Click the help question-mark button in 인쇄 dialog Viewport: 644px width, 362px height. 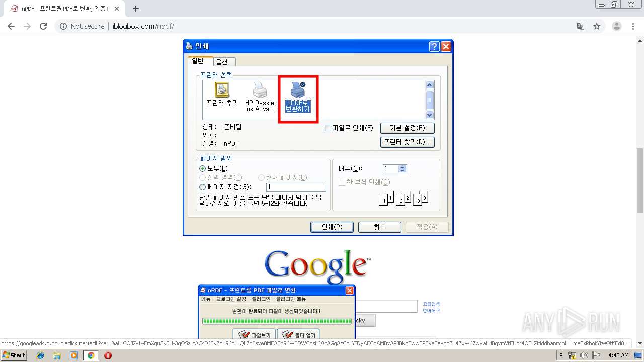[434, 46]
